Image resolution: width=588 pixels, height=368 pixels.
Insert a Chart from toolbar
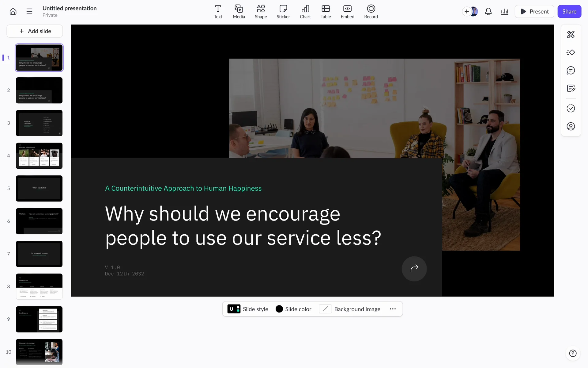(305, 12)
